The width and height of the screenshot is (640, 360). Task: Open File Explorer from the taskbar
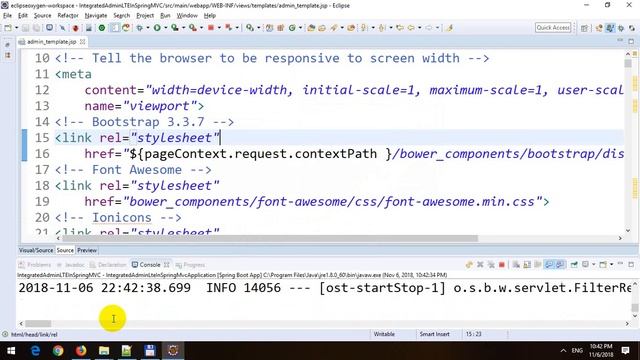pyautogui.click(x=104, y=351)
